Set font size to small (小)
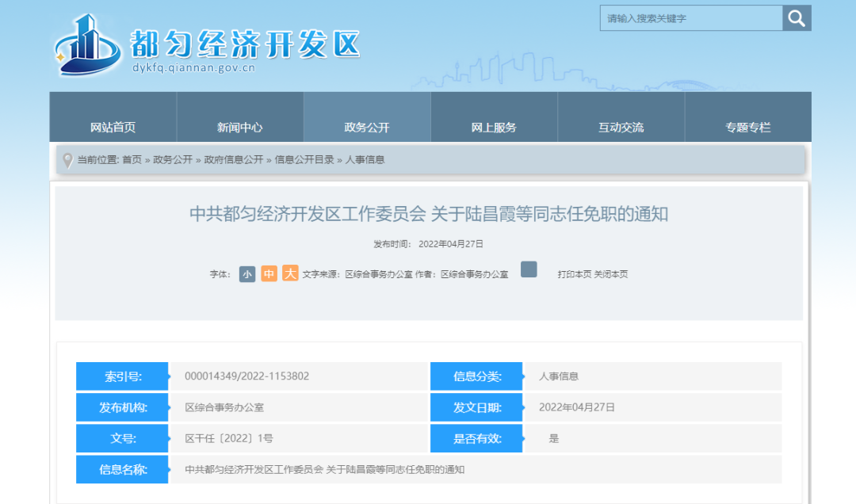This screenshot has width=856, height=504. click(x=247, y=274)
